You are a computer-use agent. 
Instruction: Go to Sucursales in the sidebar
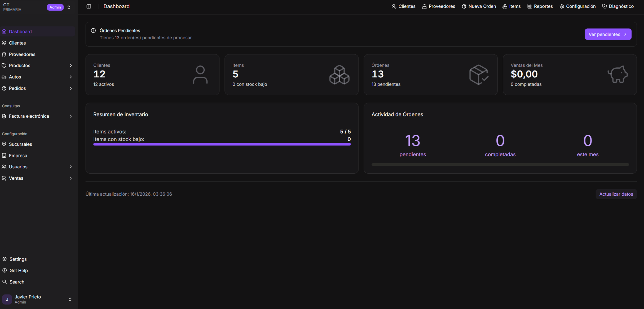(20, 144)
